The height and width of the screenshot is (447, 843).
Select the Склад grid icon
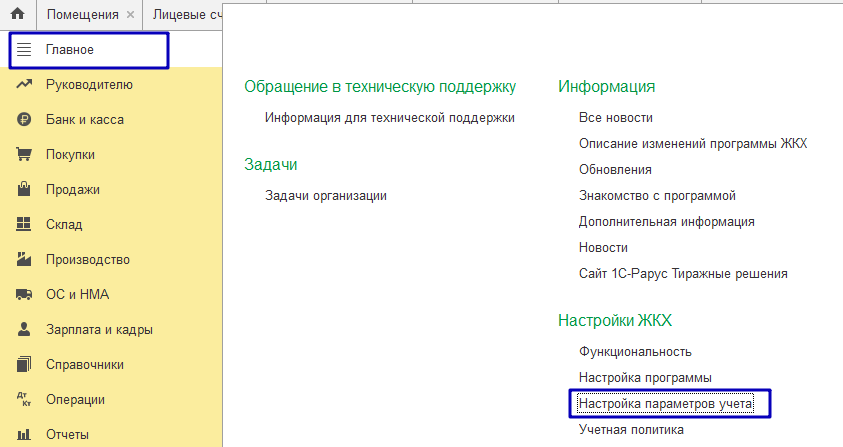(24, 224)
